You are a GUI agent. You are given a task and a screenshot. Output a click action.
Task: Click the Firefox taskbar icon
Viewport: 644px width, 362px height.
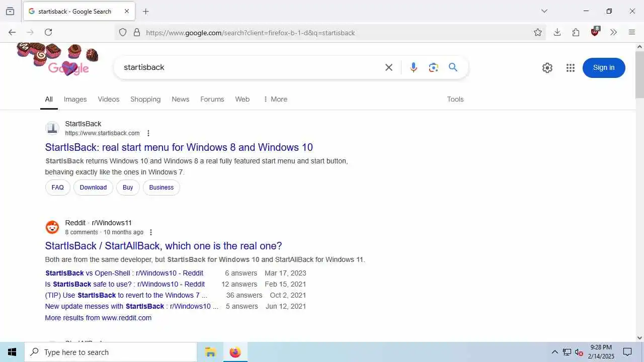click(235, 352)
